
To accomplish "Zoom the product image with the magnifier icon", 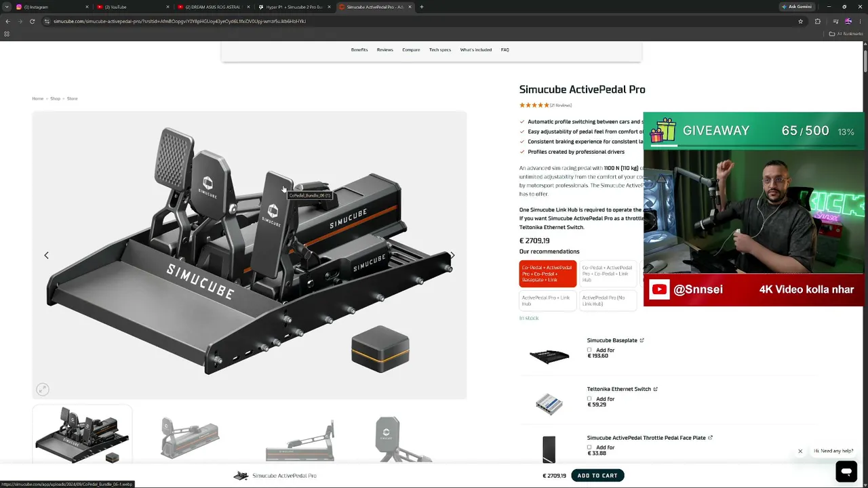I will 43,389.
